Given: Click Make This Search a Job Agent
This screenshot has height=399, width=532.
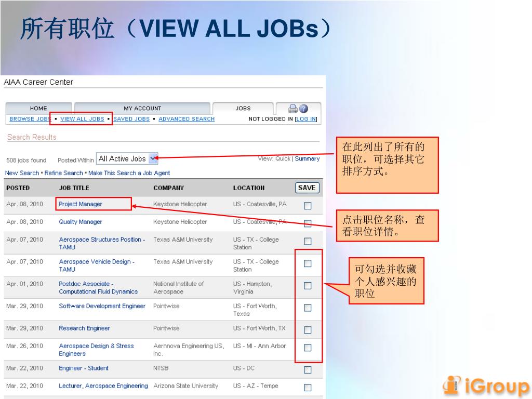Looking at the screenshot, I should click(129, 173).
